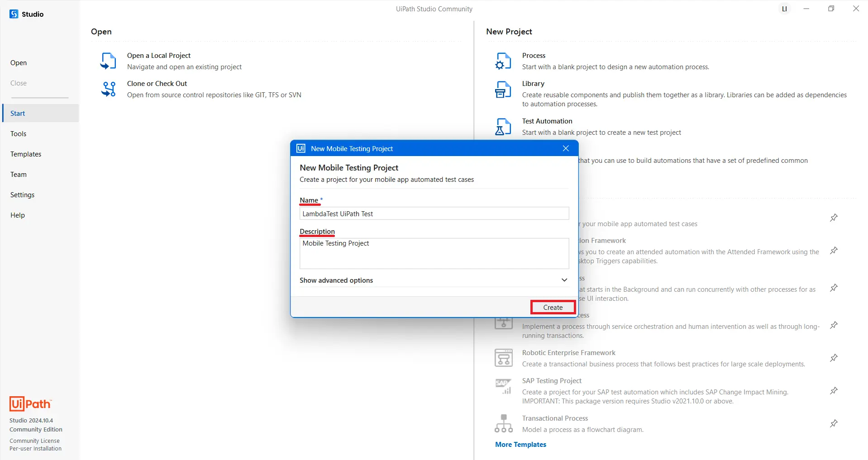868x460 pixels.
Task: Pin the Robotic Enterprise Framework template
Action: pyautogui.click(x=833, y=358)
